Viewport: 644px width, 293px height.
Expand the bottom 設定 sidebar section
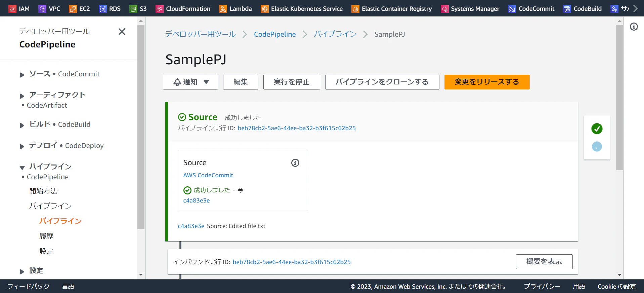22,271
